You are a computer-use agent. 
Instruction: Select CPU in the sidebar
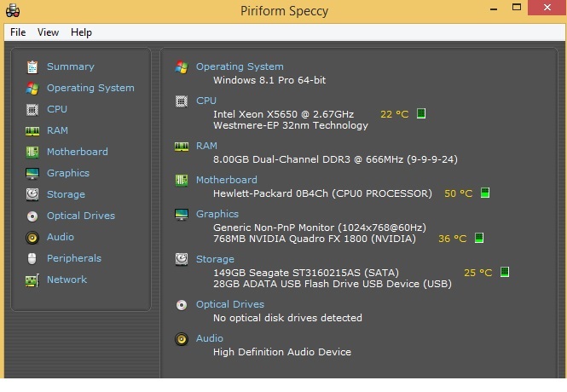(x=57, y=109)
